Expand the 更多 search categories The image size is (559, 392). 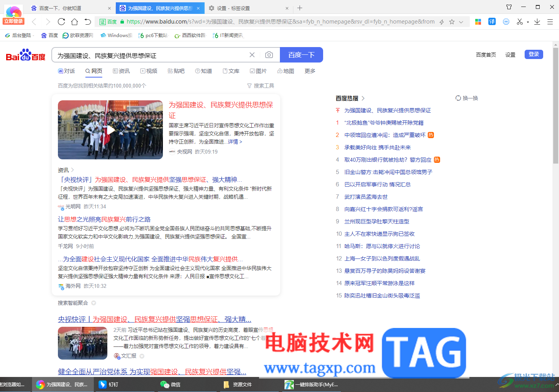point(310,71)
